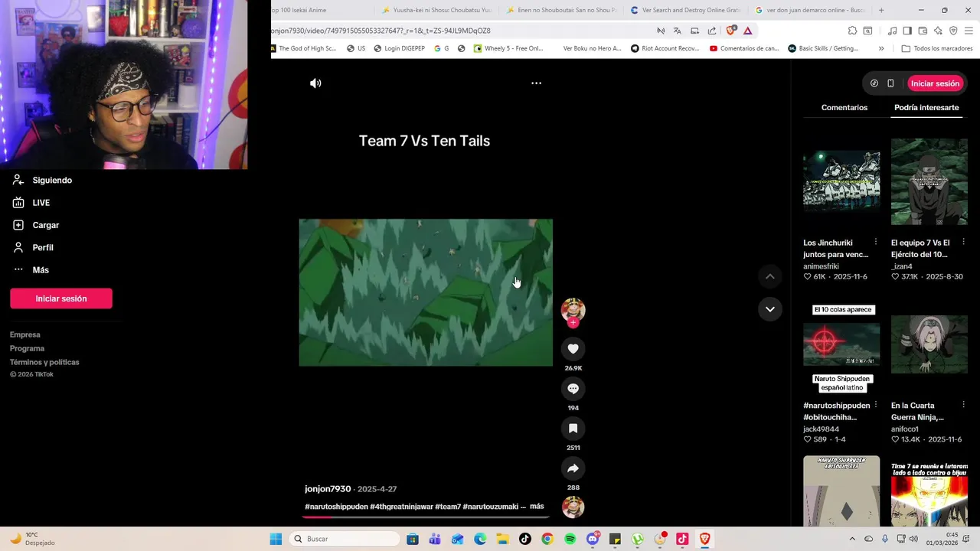Open Todos los marcadores bookmarks folder
This screenshot has height=551, width=980.
(937, 48)
